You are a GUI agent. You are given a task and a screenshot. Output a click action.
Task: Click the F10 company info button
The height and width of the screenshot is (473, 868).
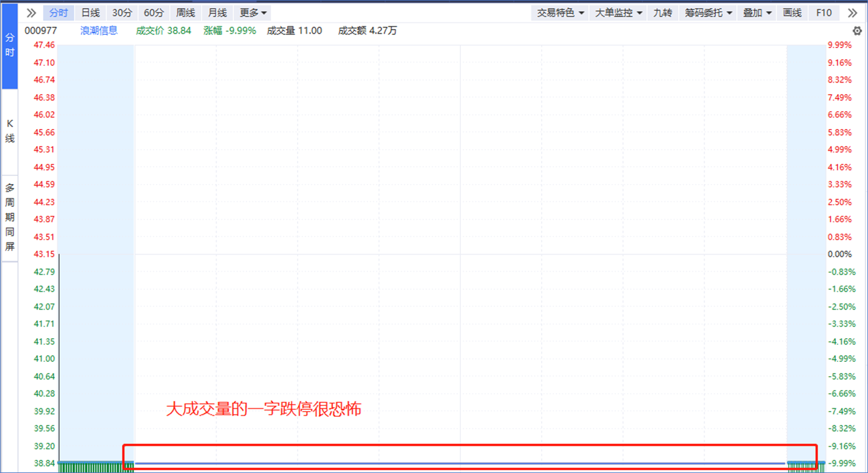tap(823, 13)
